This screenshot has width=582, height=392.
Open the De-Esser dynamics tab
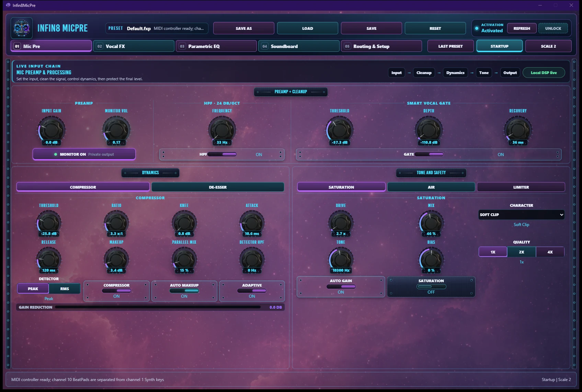click(218, 187)
